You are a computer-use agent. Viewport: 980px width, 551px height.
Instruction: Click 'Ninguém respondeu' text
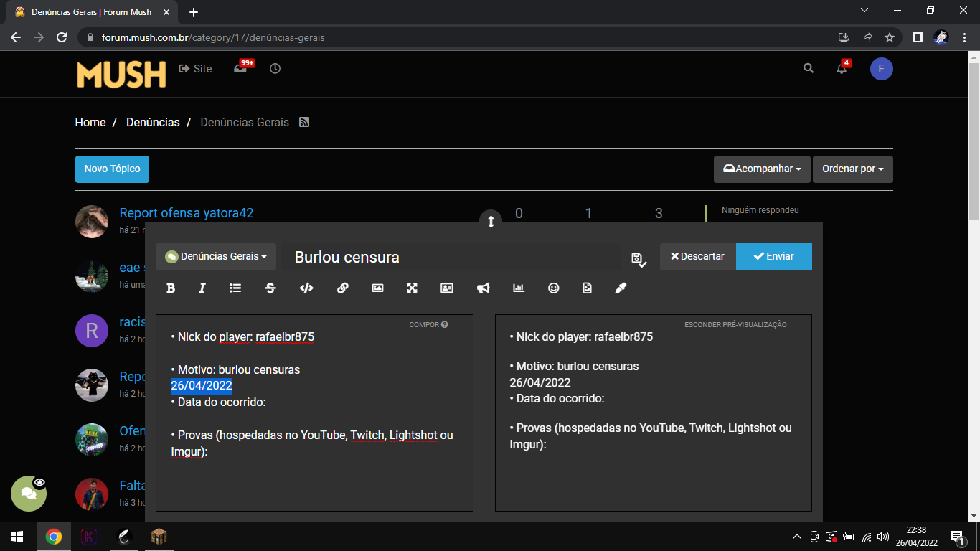click(x=760, y=210)
